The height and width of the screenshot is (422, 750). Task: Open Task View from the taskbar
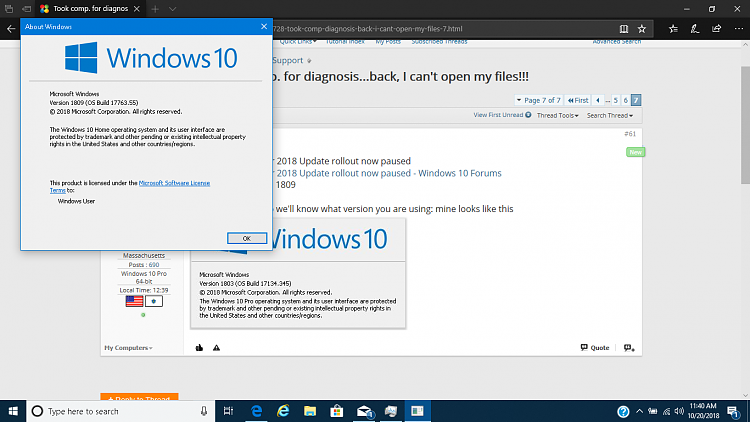click(228, 411)
